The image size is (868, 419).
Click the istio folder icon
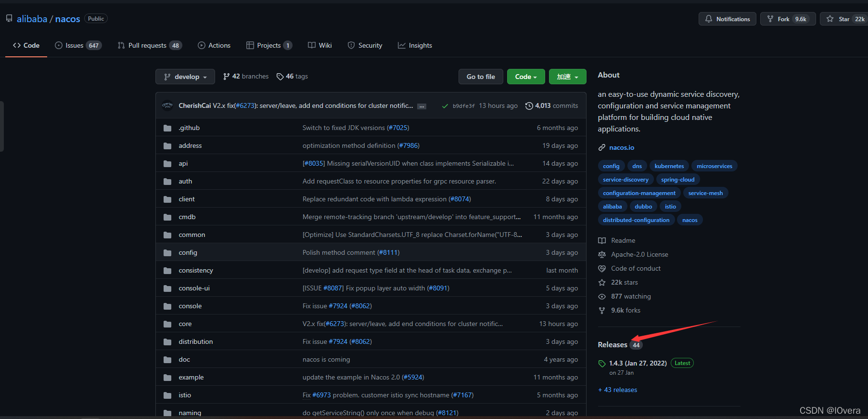(x=167, y=395)
